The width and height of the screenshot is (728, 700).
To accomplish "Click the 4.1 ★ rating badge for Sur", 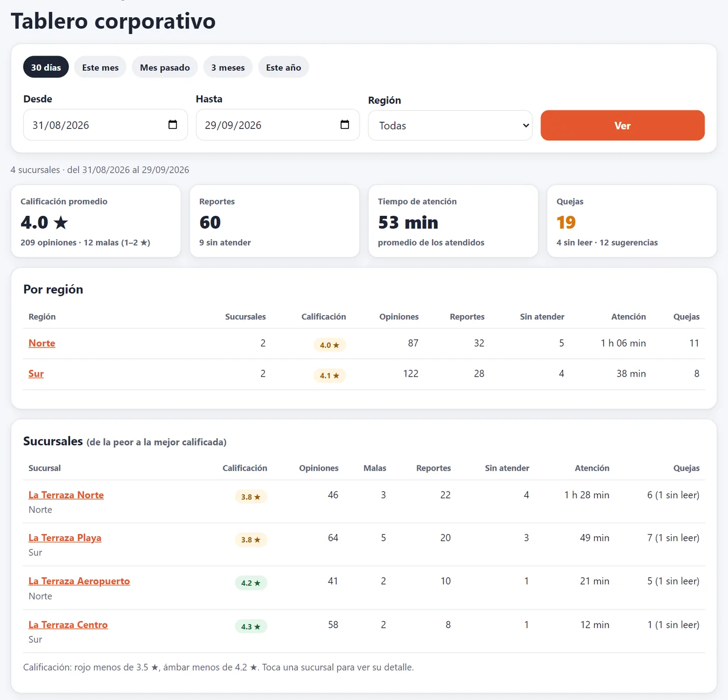I will [330, 375].
